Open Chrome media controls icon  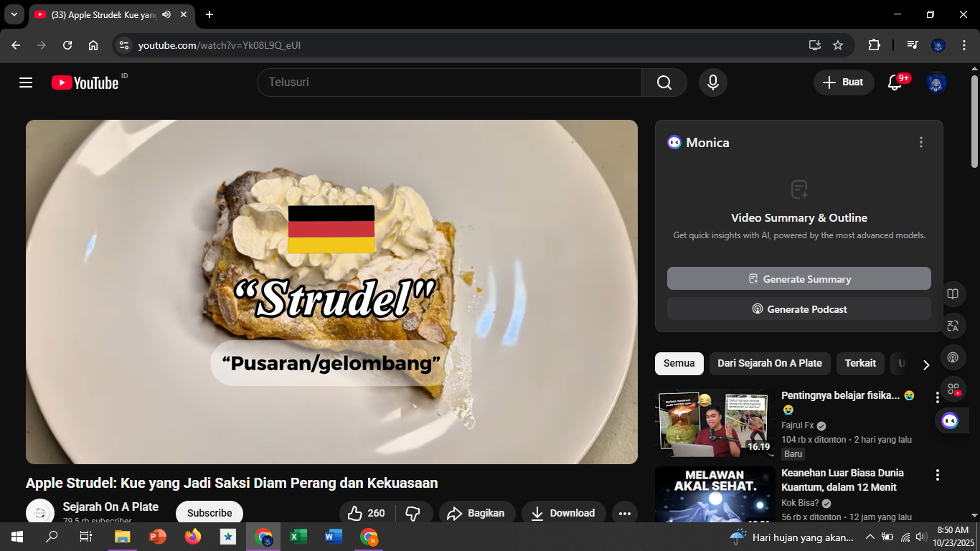[913, 45]
